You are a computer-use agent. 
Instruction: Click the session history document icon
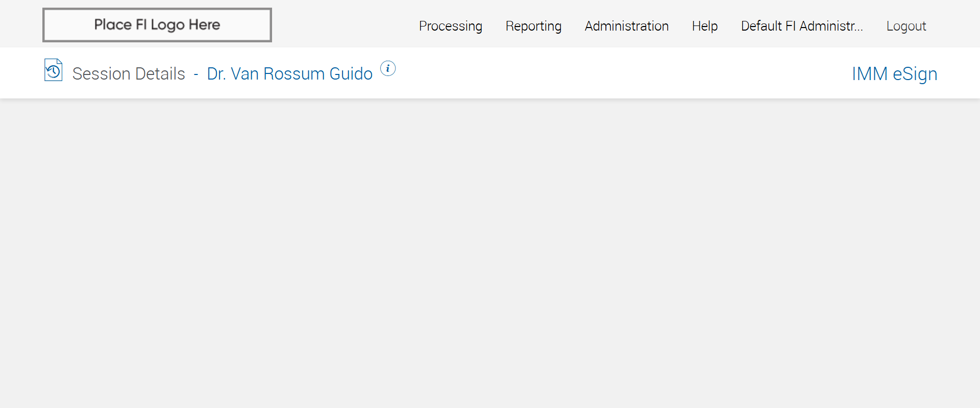pos(53,70)
